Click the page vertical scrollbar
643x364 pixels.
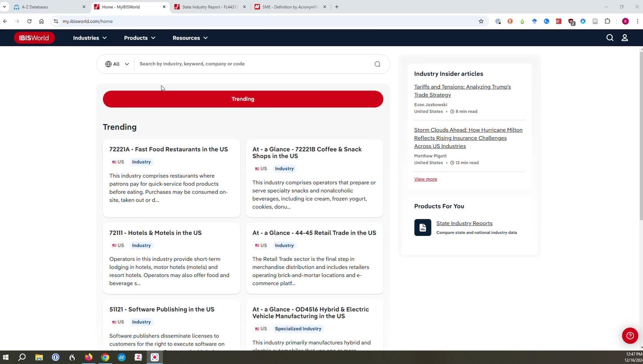coord(641,135)
